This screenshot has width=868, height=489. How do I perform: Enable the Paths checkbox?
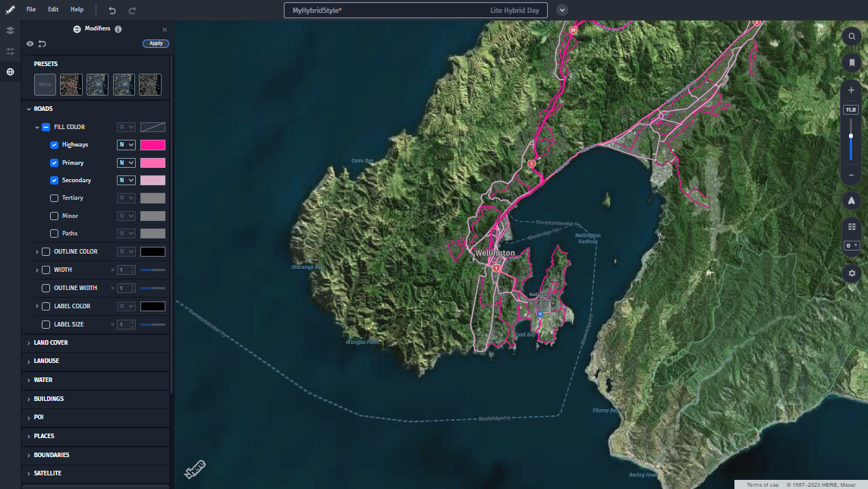[55, 234]
